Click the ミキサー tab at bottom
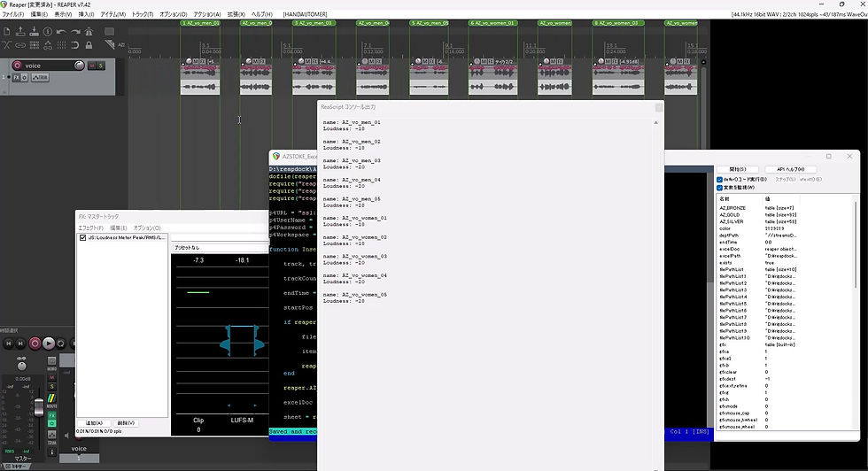868x471 pixels. pyautogui.click(x=15, y=467)
